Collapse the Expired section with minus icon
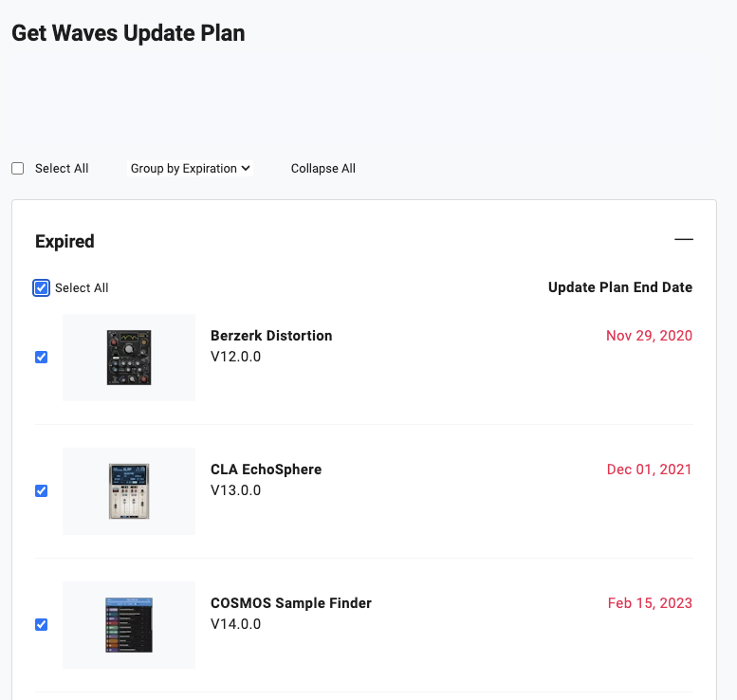737x700 pixels. pos(684,239)
